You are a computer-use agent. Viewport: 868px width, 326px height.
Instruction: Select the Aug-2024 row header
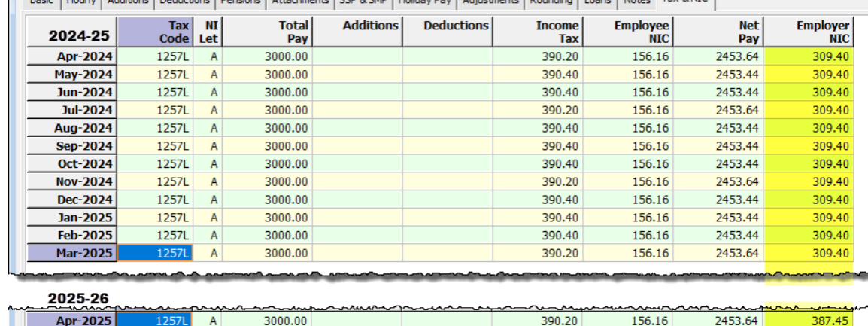click(x=72, y=128)
